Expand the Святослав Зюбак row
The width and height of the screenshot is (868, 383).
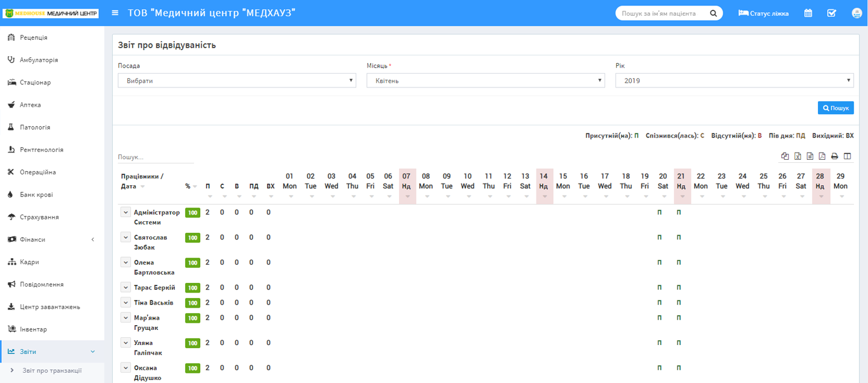coord(126,237)
